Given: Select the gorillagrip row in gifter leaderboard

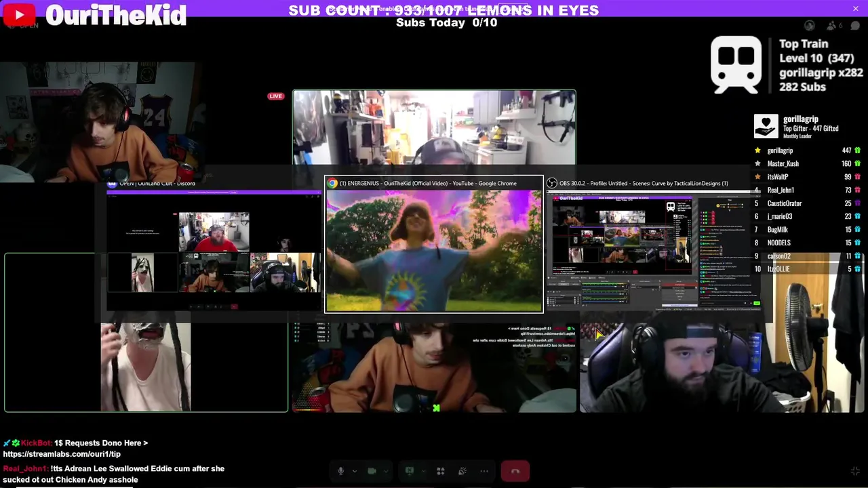Looking at the screenshot, I should click(x=807, y=150).
